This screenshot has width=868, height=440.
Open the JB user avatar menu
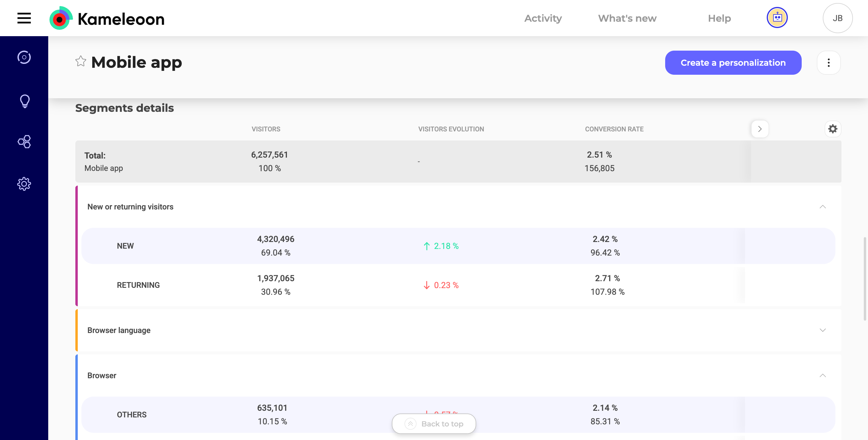[837, 18]
